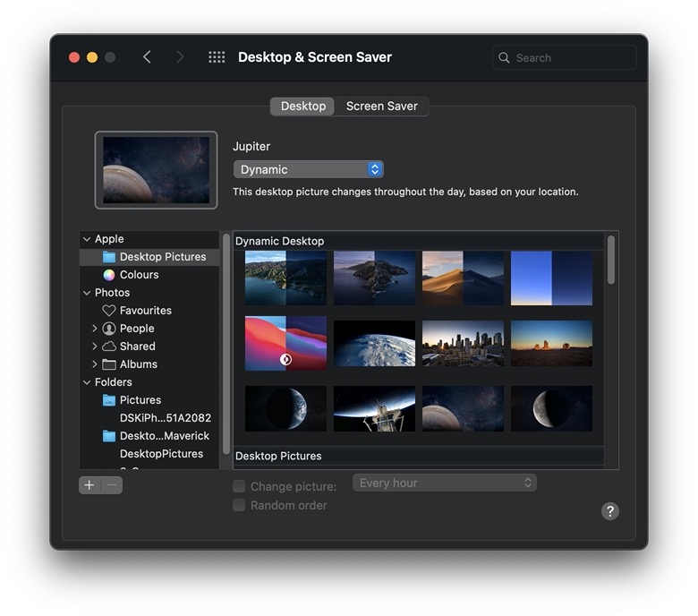Minimise window with the yellow button
This screenshot has height=616, width=698.
(92, 57)
